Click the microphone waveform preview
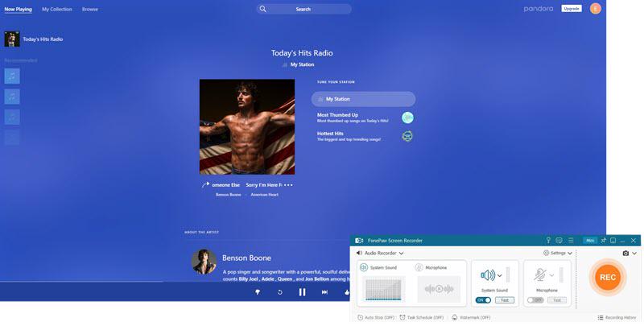 pyautogui.click(x=439, y=289)
